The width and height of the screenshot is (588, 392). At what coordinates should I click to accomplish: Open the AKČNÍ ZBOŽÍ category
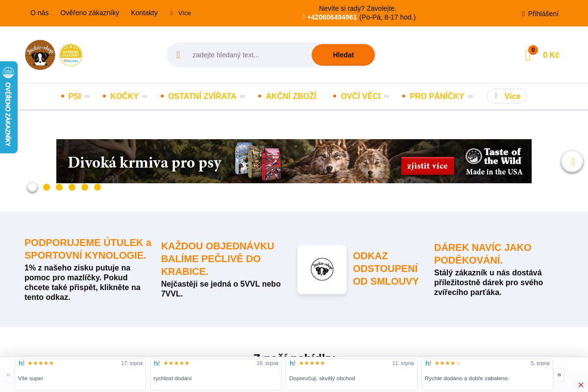pos(291,97)
